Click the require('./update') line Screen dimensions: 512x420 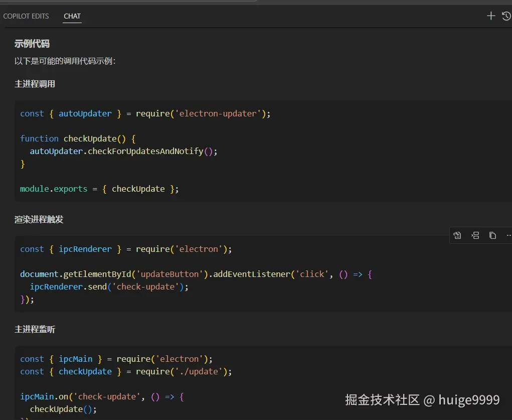point(126,372)
